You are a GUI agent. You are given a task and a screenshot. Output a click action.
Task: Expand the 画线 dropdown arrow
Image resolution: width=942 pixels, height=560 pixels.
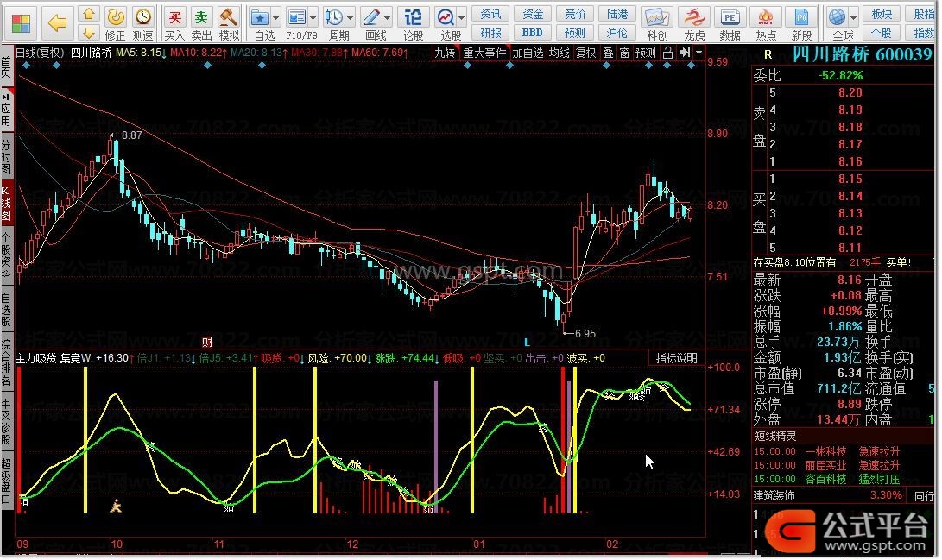(x=387, y=18)
